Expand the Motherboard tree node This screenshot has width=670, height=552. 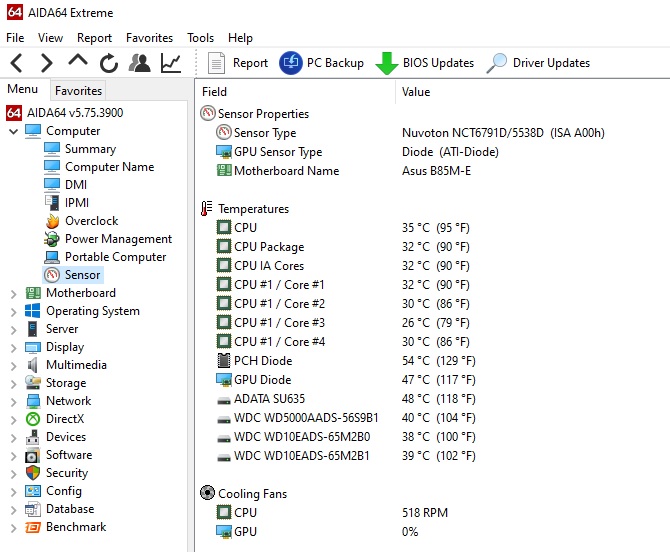13,294
